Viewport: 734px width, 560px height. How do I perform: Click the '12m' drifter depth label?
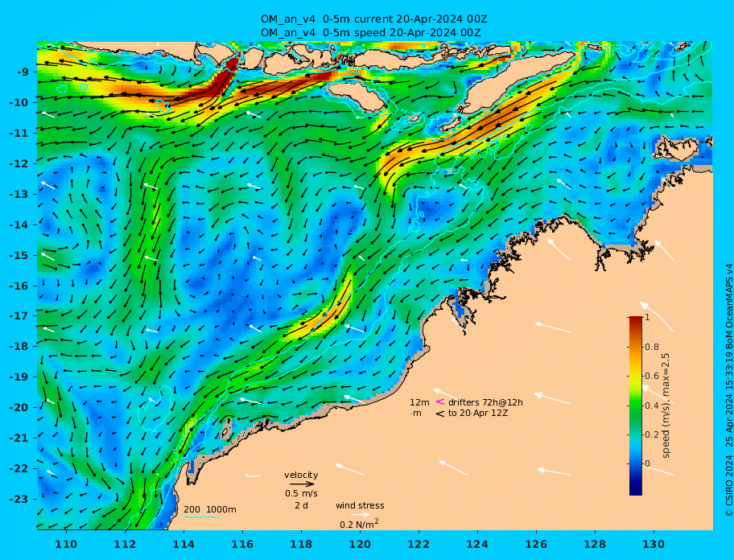click(419, 402)
